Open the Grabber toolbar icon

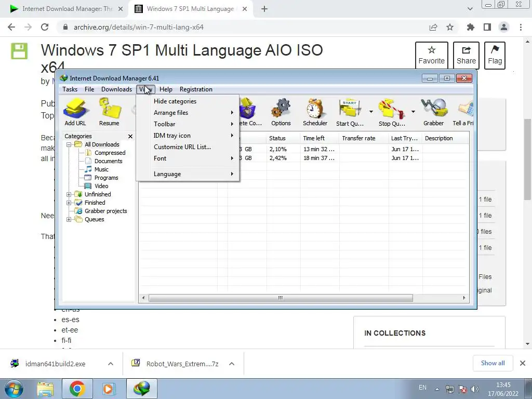[x=434, y=112]
